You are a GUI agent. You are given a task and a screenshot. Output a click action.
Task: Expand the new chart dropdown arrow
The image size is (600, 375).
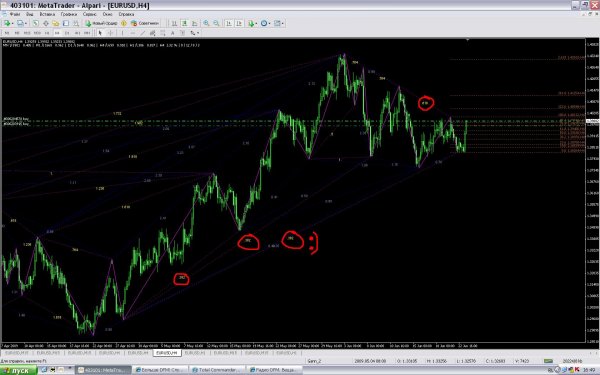(13, 24)
